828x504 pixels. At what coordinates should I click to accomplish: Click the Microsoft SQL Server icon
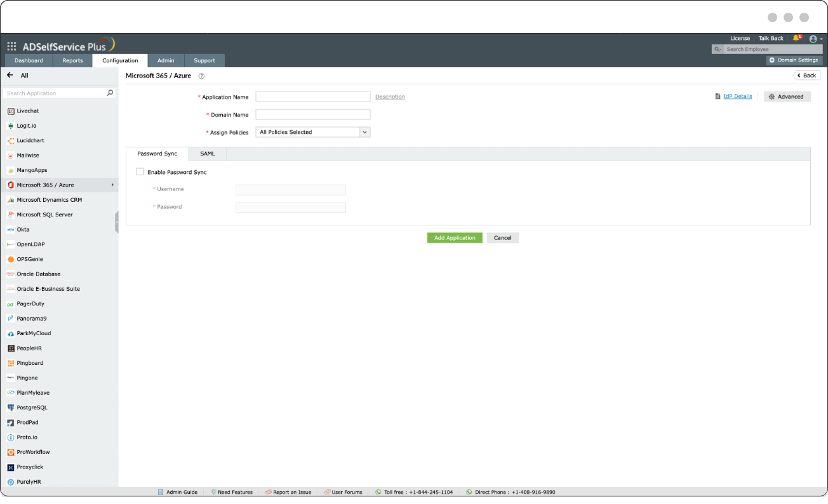coord(11,215)
